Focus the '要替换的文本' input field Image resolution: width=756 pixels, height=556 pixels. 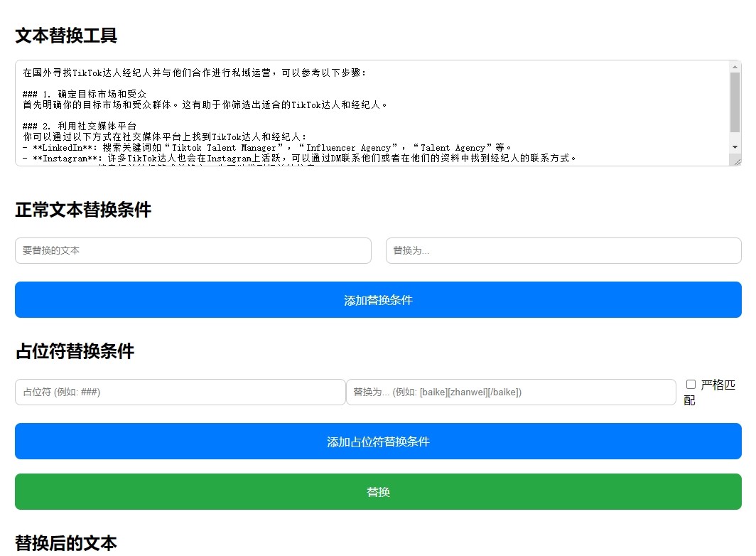pyautogui.click(x=193, y=250)
